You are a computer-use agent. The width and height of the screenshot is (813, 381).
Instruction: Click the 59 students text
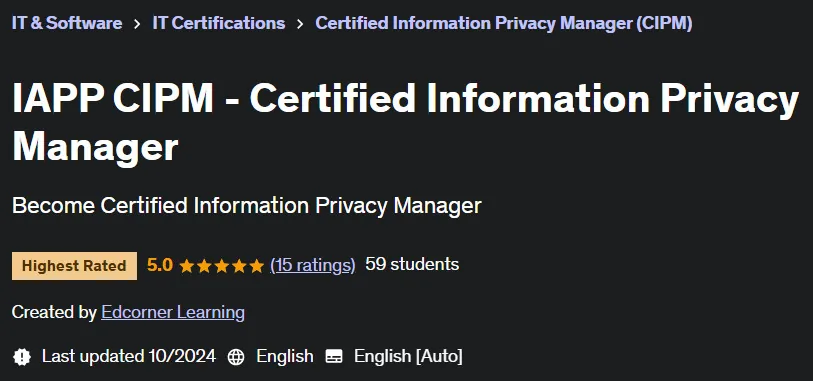tap(412, 264)
